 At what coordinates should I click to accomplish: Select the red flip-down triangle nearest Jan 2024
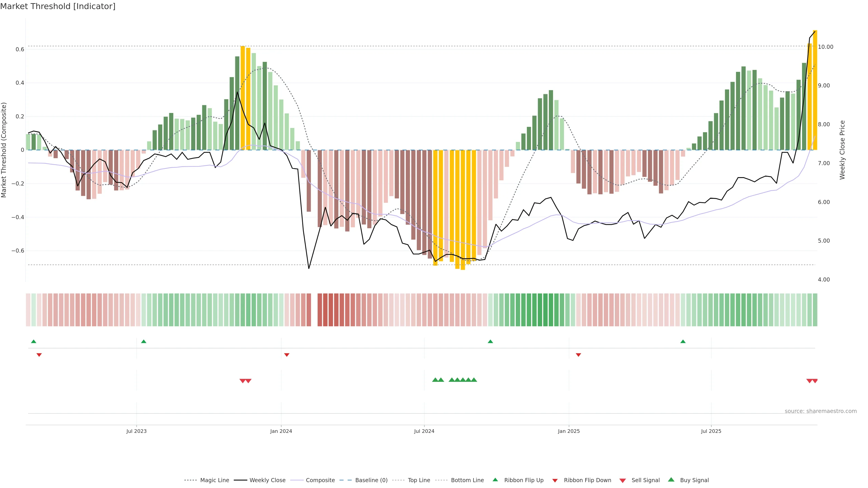[287, 355]
